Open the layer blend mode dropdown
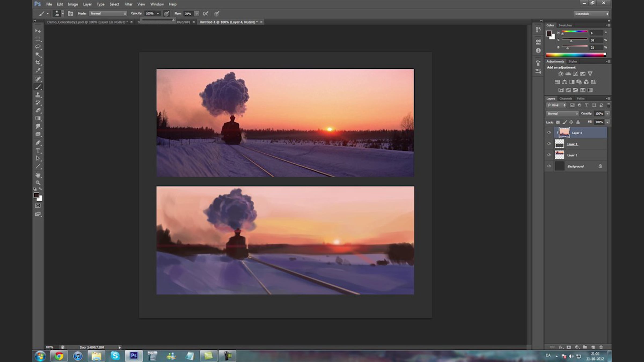This screenshot has width=644, height=362. [x=562, y=114]
